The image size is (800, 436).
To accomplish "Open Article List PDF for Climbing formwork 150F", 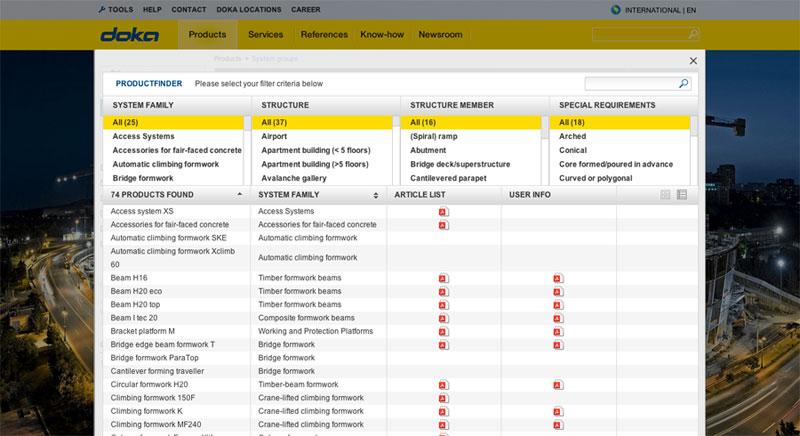I will click(x=443, y=398).
